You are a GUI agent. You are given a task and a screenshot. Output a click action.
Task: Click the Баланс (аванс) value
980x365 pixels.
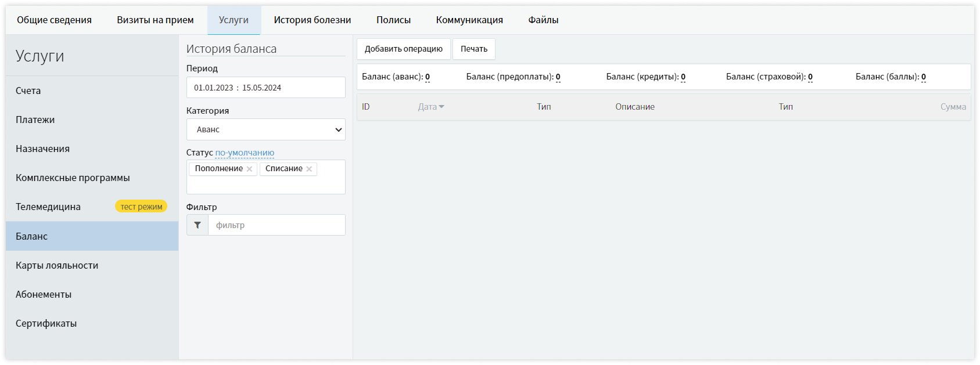point(428,77)
